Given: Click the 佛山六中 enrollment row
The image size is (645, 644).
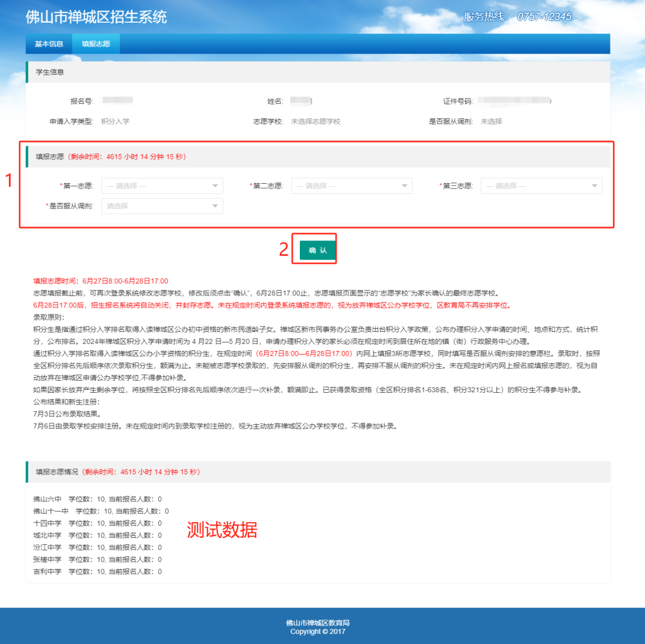Looking at the screenshot, I should click(97, 499).
